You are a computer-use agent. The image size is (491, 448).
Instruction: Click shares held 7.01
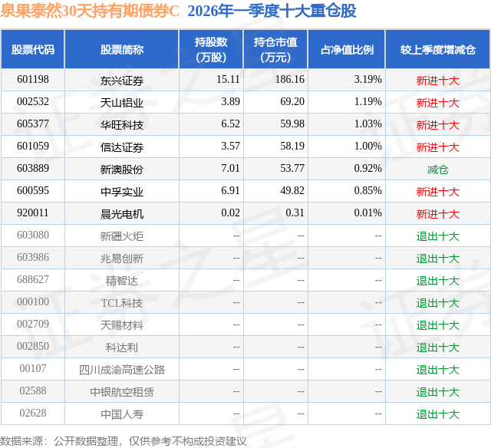click(230, 168)
